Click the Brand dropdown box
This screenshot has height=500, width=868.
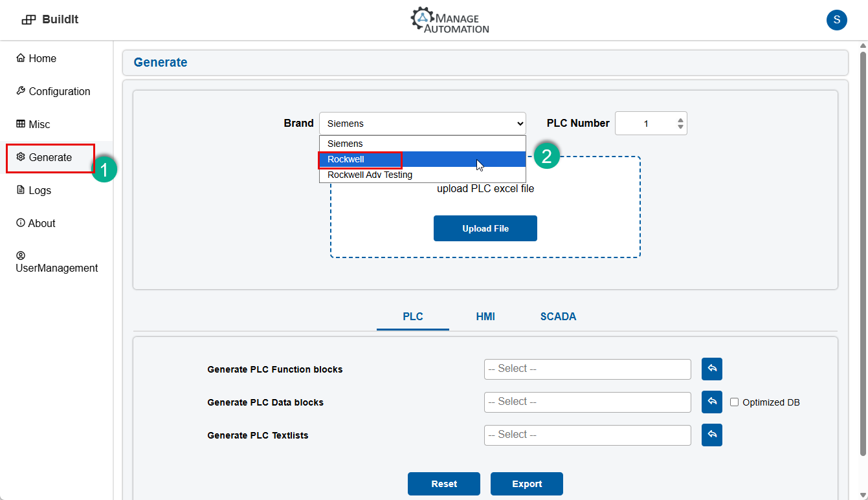423,123
